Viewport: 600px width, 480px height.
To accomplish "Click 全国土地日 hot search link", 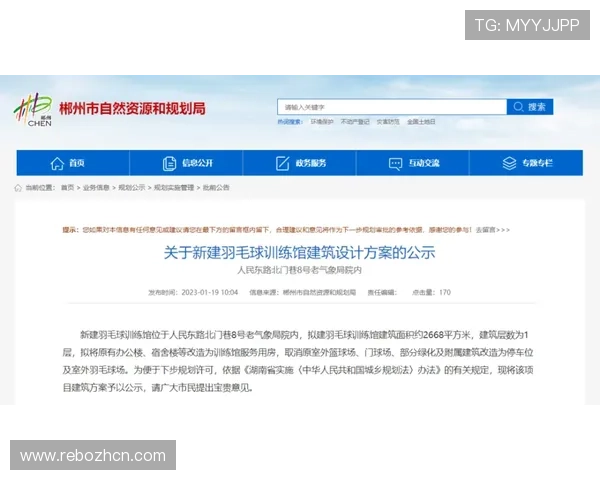I will click(421, 122).
